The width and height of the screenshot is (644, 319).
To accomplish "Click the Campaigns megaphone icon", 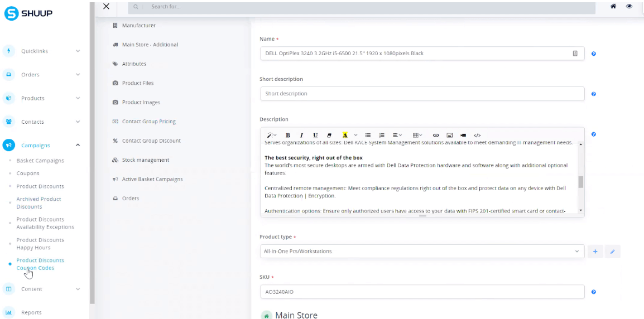I will click(x=8, y=146).
